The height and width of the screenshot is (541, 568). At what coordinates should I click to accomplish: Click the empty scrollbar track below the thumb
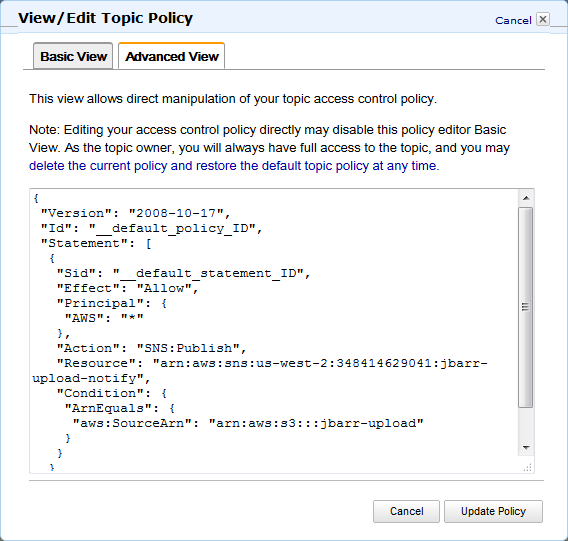[526, 424]
